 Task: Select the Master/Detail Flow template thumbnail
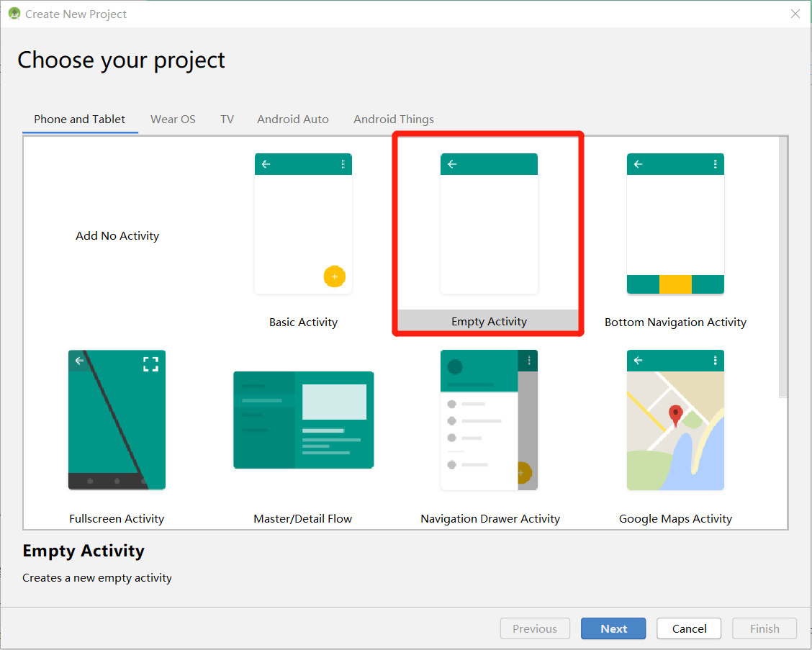tap(304, 420)
